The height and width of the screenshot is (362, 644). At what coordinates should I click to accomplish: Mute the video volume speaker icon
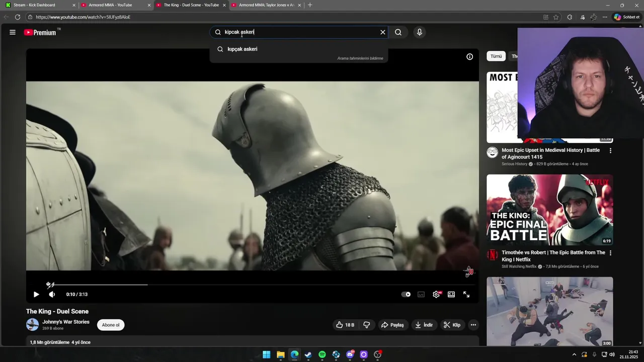[x=52, y=295]
